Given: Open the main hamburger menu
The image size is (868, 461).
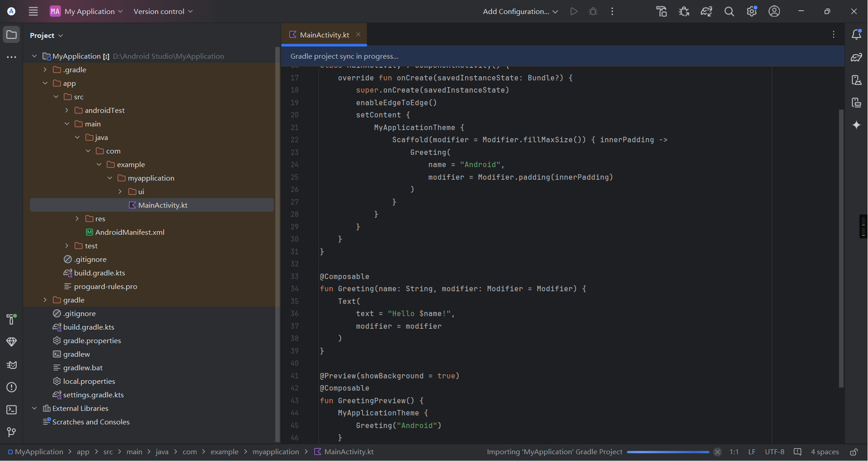Looking at the screenshot, I should pos(33,11).
